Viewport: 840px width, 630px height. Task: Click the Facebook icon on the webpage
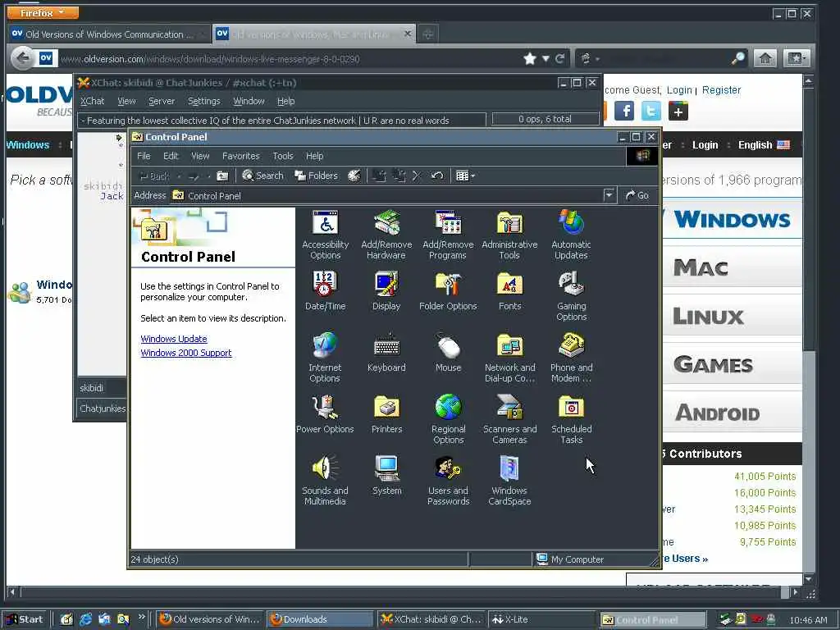pyautogui.click(x=624, y=111)
